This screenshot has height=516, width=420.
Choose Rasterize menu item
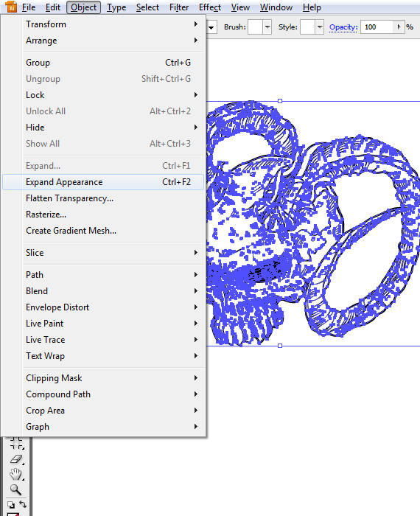click(103, 215)
